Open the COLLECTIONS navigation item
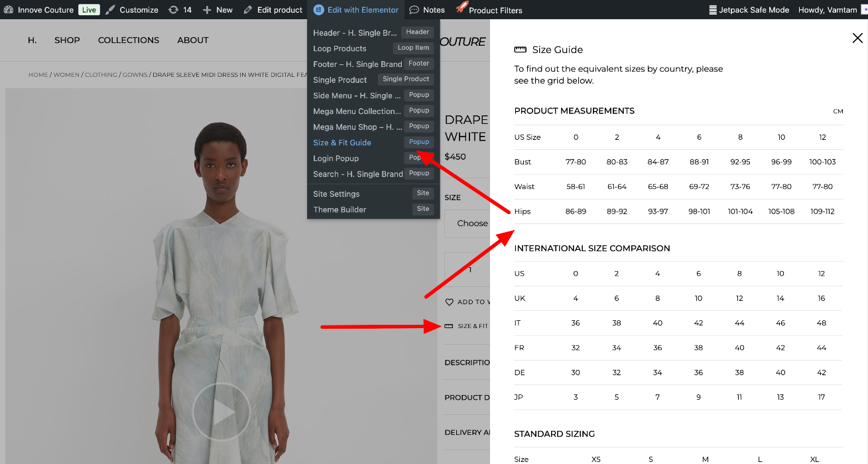The height and width of the screenshot is (464, 868). tap(129, 40)
